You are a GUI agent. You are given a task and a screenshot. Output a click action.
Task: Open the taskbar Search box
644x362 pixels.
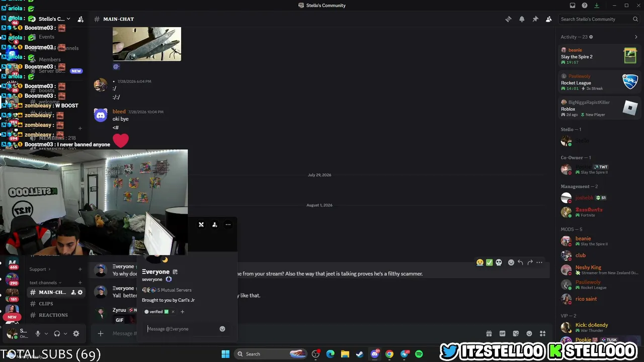click(x=271, y=354)
